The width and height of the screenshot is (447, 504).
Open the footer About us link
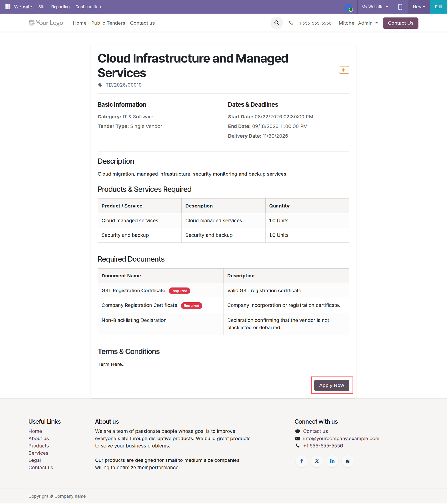[39, 438]
